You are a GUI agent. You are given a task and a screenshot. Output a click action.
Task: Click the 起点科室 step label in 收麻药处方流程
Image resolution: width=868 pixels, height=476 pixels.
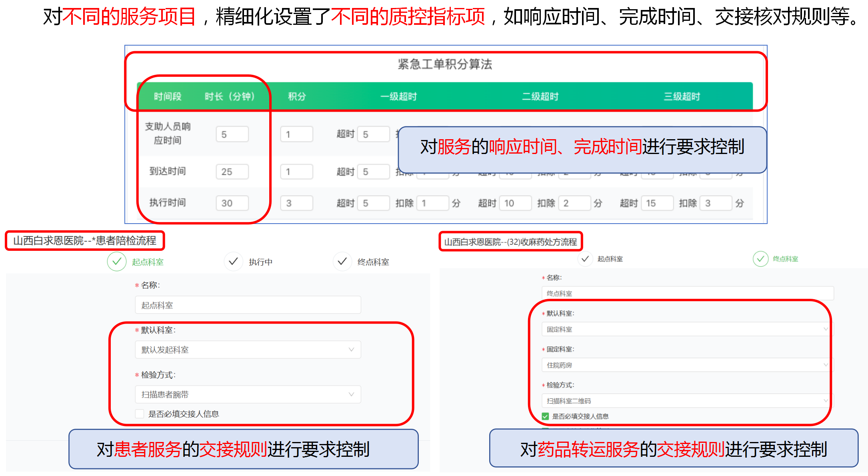(x=610, y=259)
